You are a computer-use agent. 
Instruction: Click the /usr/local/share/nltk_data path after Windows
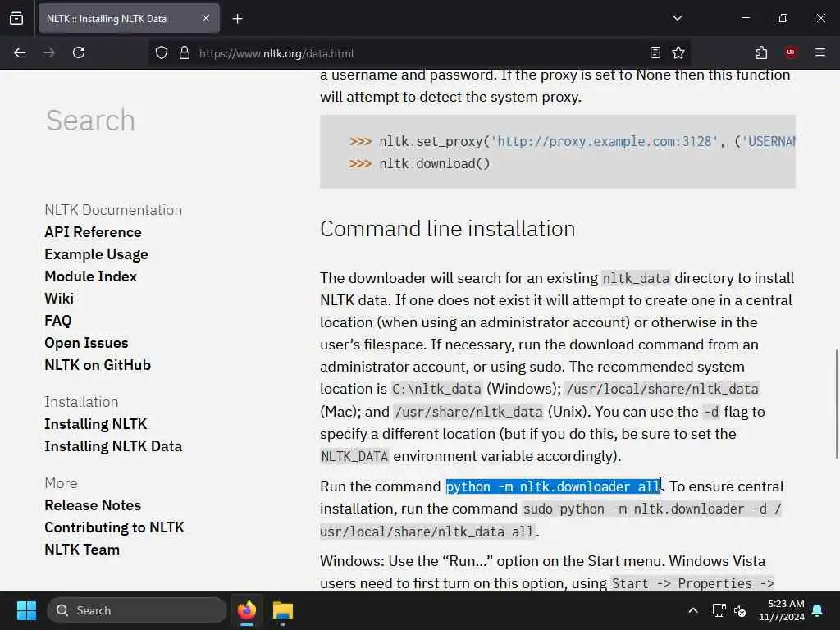(662, 389)
